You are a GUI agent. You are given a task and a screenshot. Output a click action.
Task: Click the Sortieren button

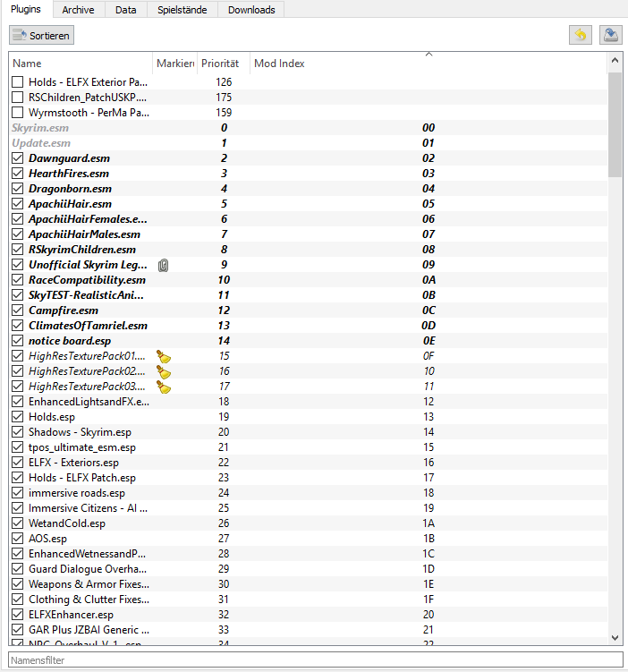point(41,35)
